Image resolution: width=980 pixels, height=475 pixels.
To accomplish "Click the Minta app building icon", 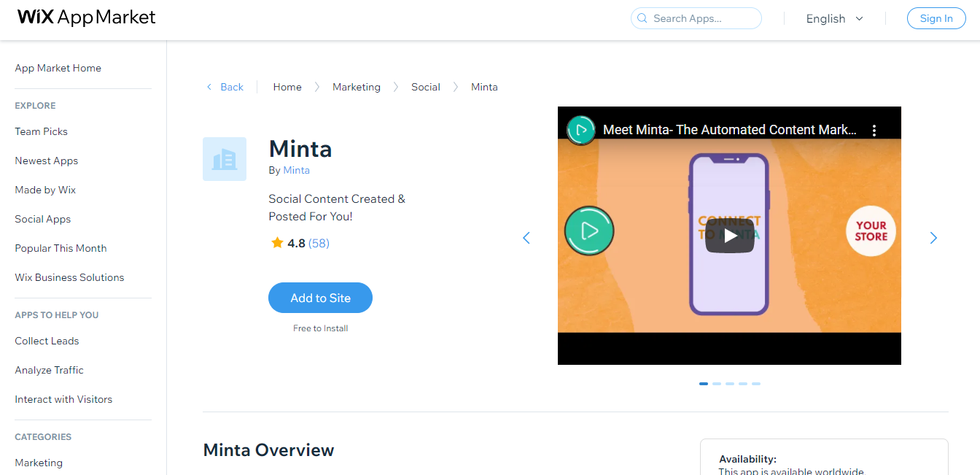I will (x=225, y=159).
